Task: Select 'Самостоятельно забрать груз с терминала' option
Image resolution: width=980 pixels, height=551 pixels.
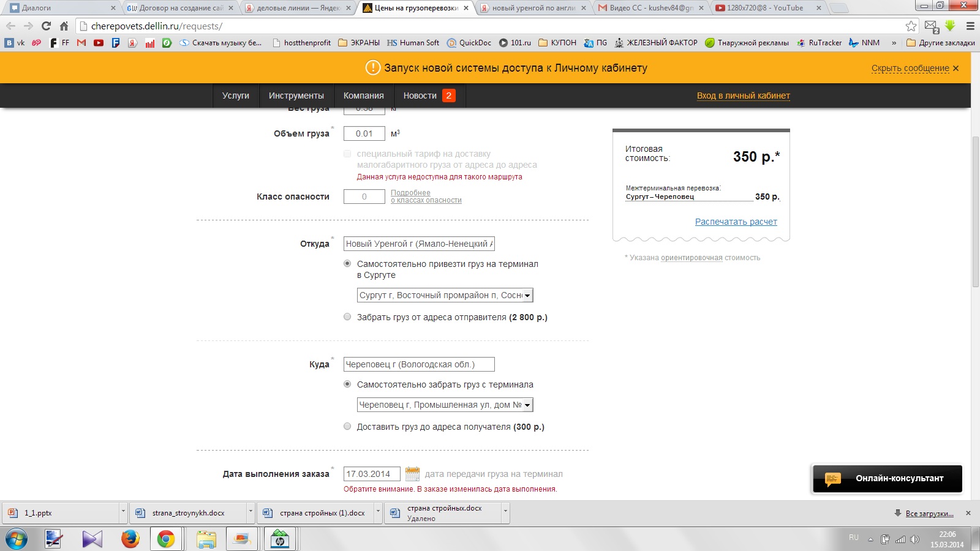Action: (347, 384)
